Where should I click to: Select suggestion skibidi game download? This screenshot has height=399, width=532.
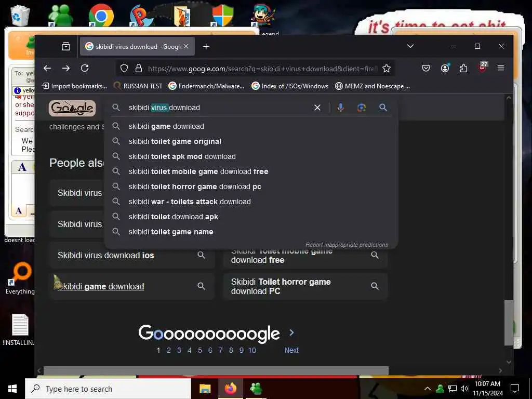pos(251,126)
